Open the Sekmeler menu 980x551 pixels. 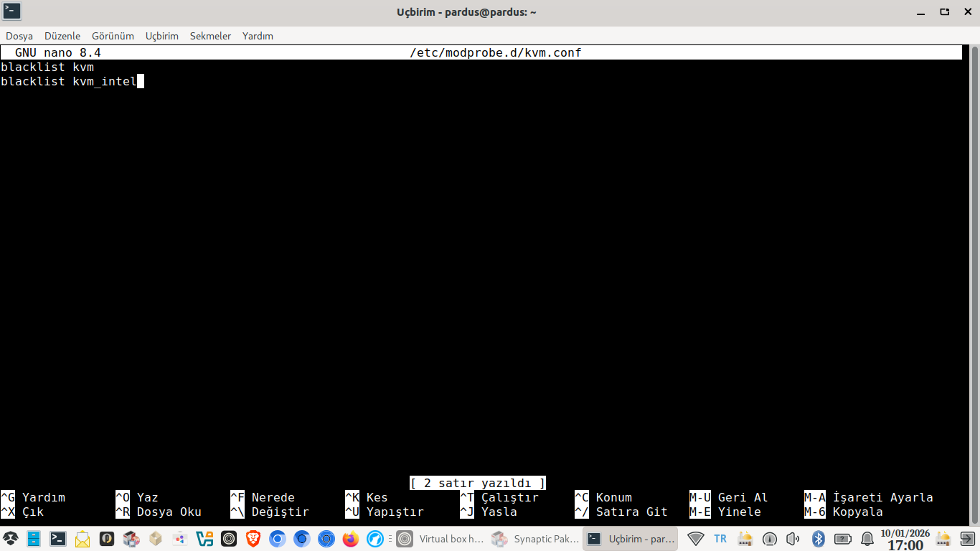pos(210,36)
